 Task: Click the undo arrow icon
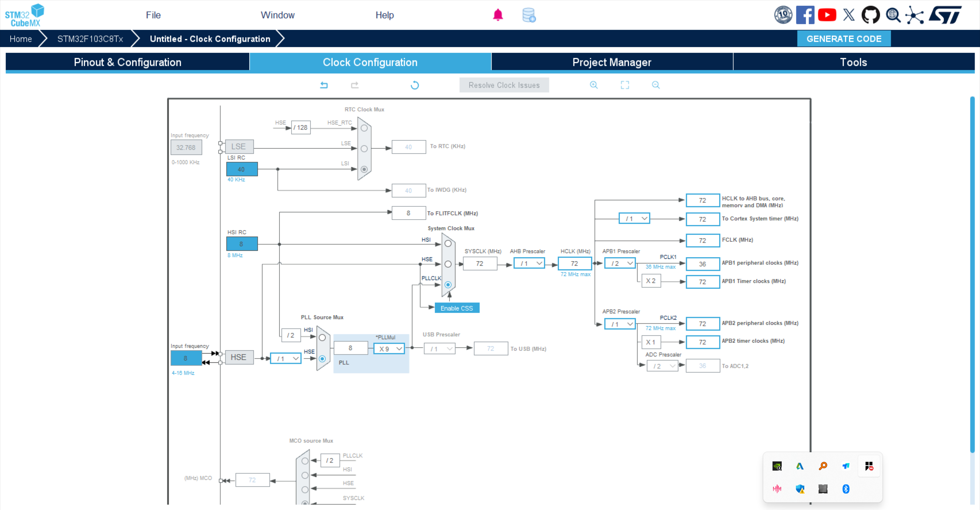coord(324,85)
